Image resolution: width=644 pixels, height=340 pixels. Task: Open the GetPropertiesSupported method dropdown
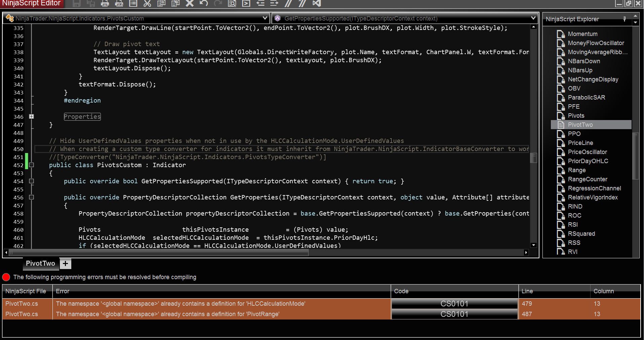(x=405, y=18)
